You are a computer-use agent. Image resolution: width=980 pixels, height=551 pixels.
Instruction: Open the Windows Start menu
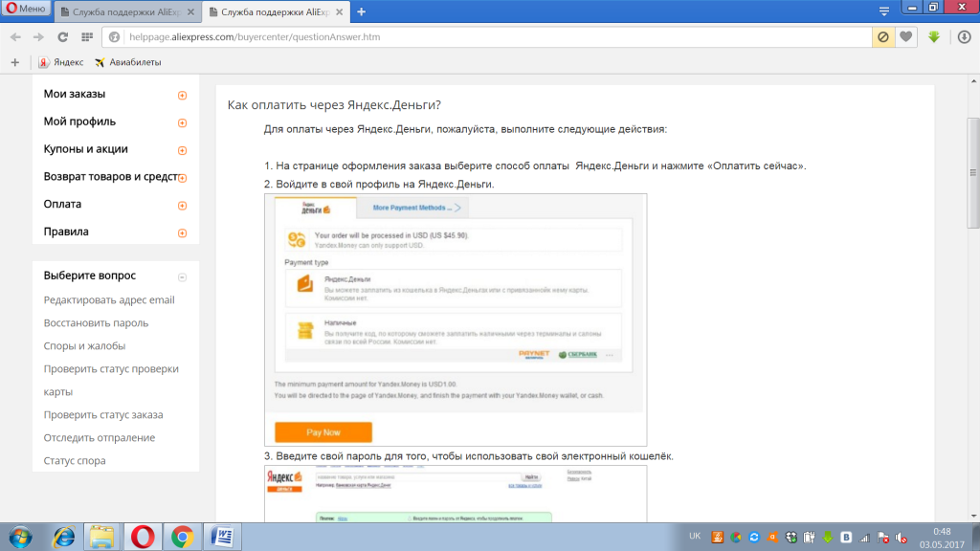tap(21, 538)
